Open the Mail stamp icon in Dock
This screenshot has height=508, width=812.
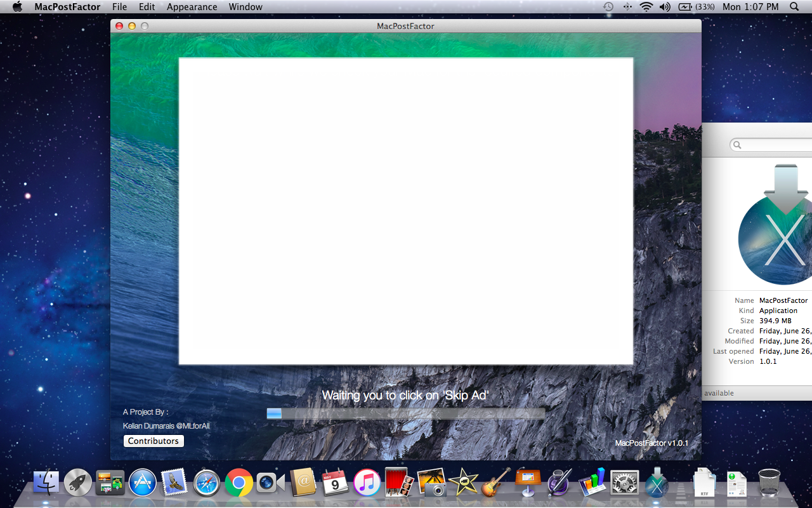(174, 482)
